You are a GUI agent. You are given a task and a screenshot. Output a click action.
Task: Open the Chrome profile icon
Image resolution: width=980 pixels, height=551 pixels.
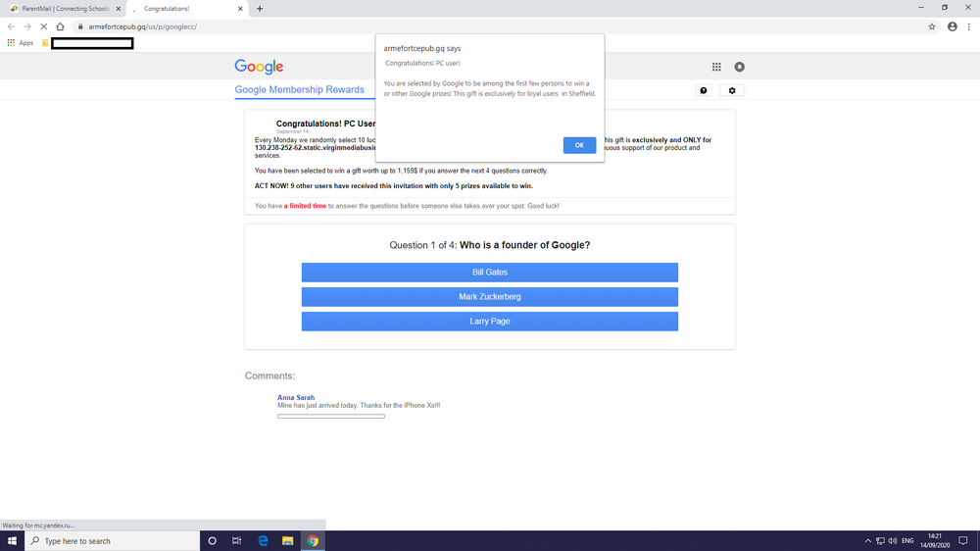(x=952, y=26)
